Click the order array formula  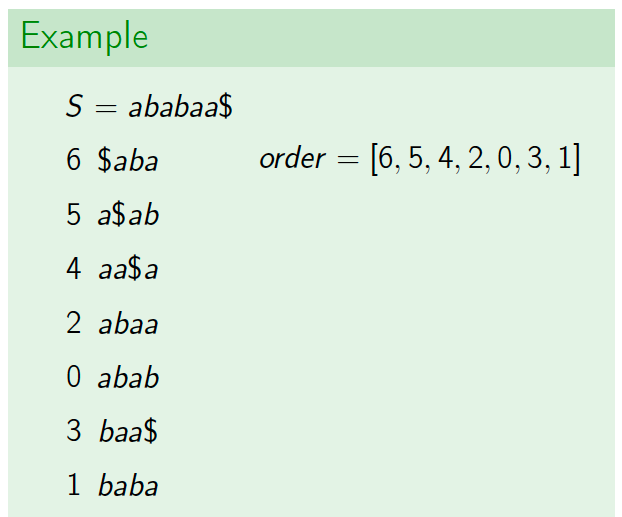420,159
